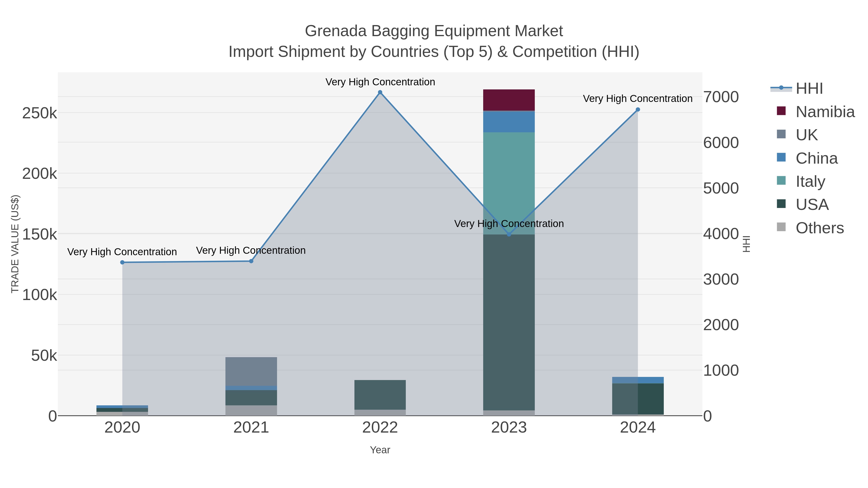Click the TRADE VALUE (US$) axis title
The width and height of the screenshot is (868, 488).
[x=15, y=244]
